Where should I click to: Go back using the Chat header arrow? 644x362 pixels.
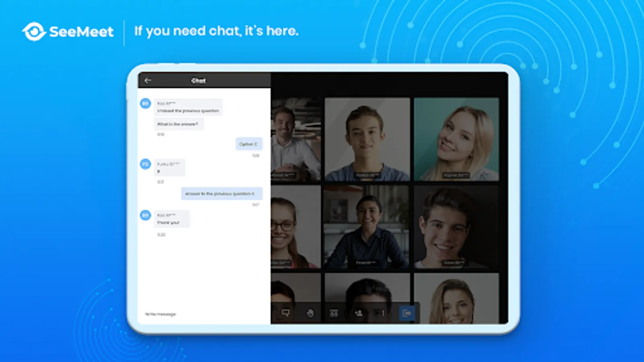(148, 80)
